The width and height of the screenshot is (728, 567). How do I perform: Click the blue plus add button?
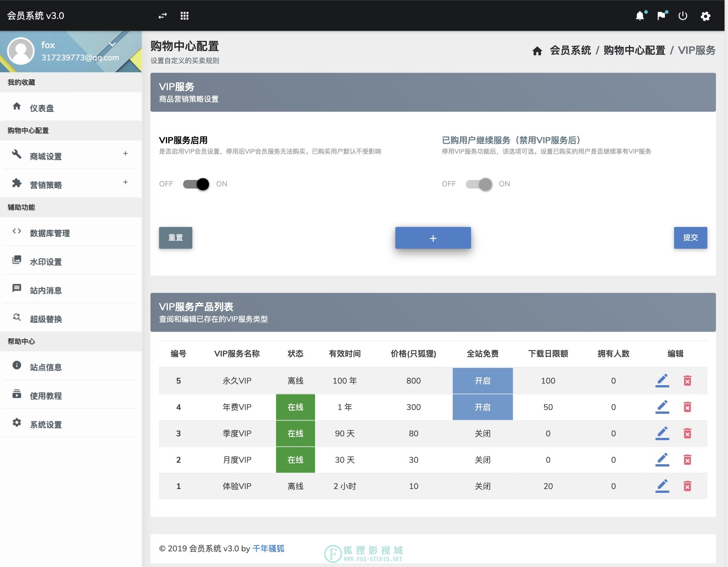[433, 238]
